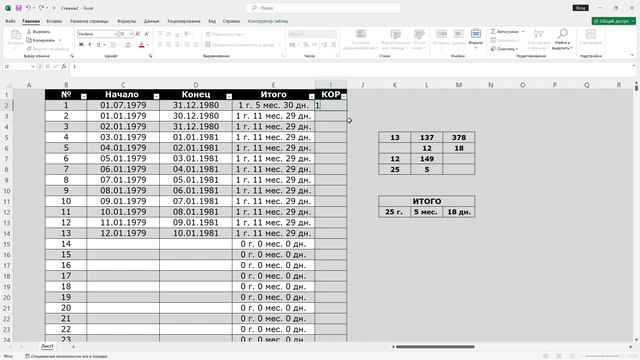Switch to the Данные tab
Screen dimensions: 640x360
coord(151,21)
